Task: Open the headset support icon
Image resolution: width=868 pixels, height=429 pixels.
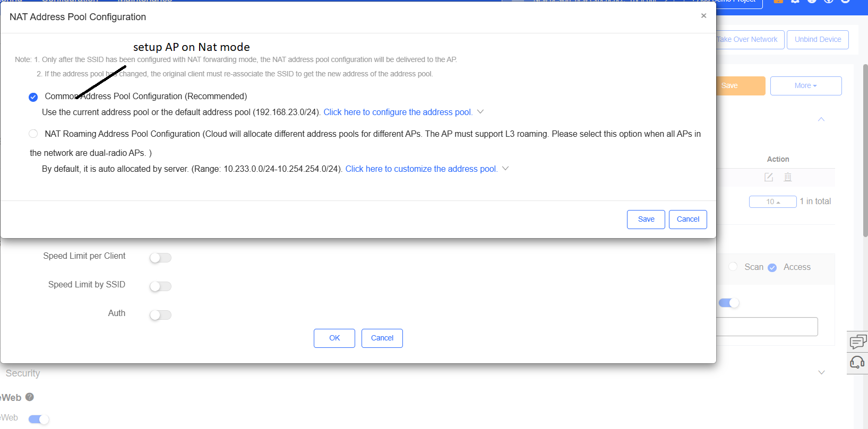Action: [857, 363]
